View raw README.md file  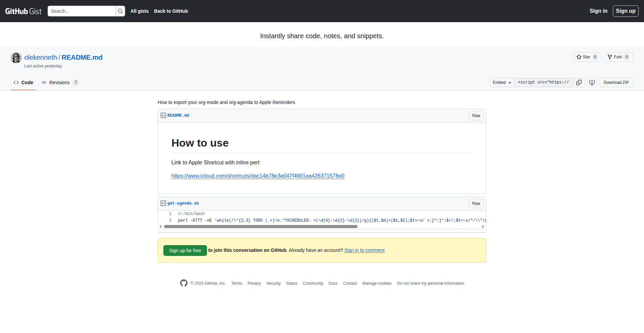pyautogui.click(x=476, y=116)
